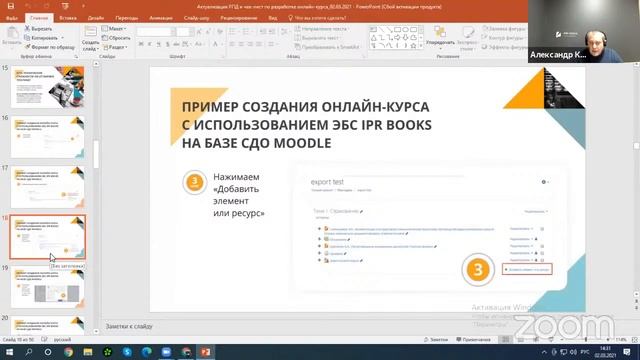Click the font color (A) icon

(x=215, y=44)
